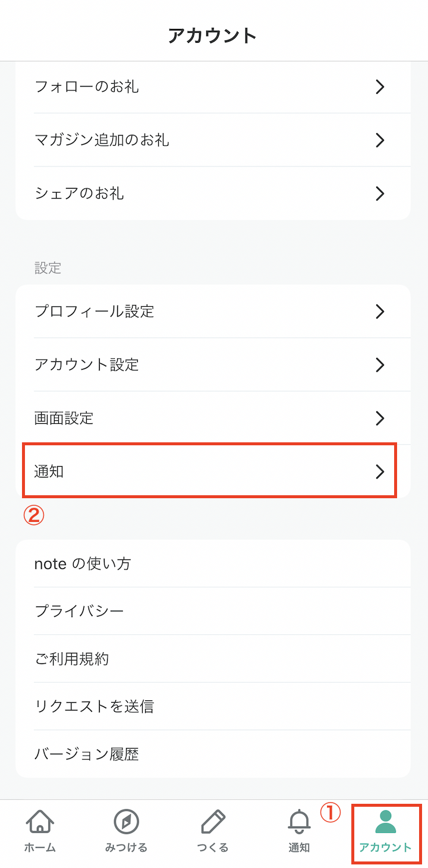Viewport: 428px width, 868px height.
Task: Open the 通知 bell icon in bottom bar
Action: (299, 822)
